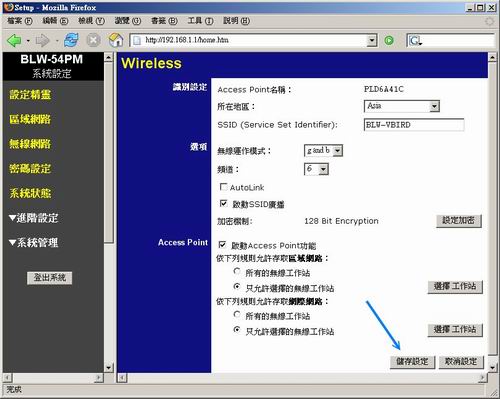Click the 儲存設定 save button
This screenshot has height=399, width=500.
point(413,362)
